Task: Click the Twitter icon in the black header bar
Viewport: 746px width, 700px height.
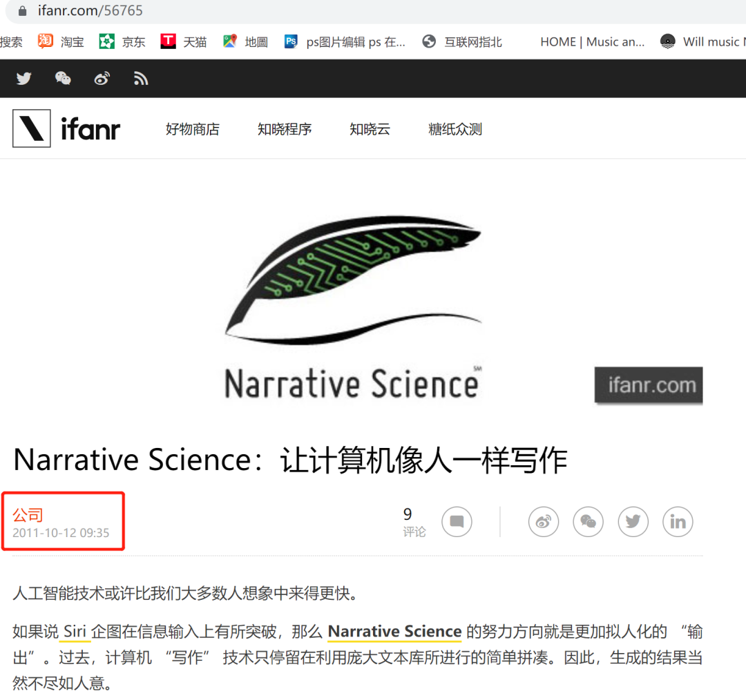Action: tap(23, 78)
